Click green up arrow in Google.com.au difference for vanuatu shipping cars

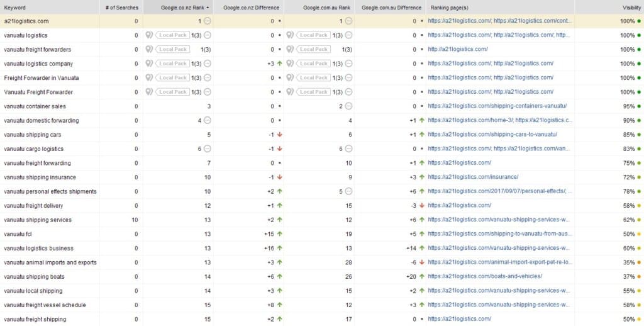(x=422, y=135)
